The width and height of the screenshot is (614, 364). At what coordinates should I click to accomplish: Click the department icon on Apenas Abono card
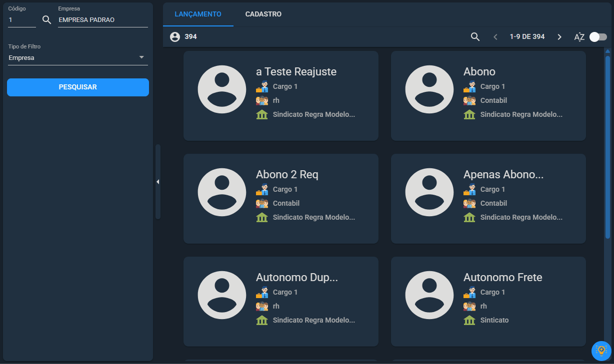[x=469, y=204]
